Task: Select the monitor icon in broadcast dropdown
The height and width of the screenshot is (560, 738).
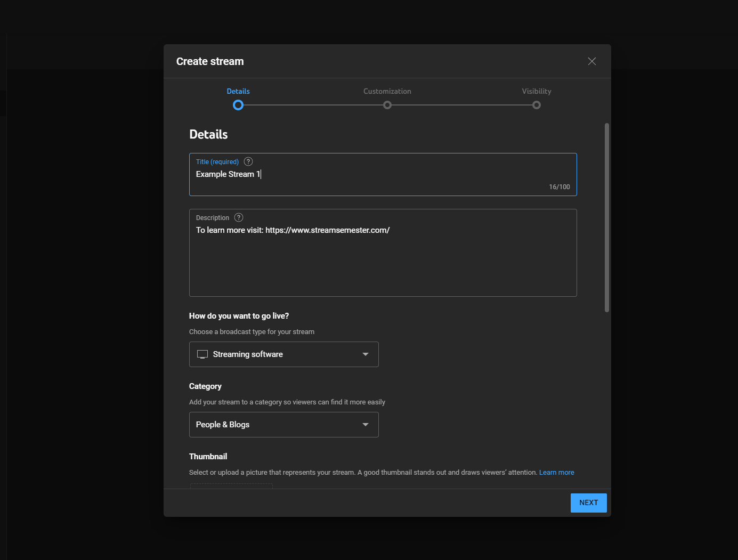Action: tap(202, 354)
